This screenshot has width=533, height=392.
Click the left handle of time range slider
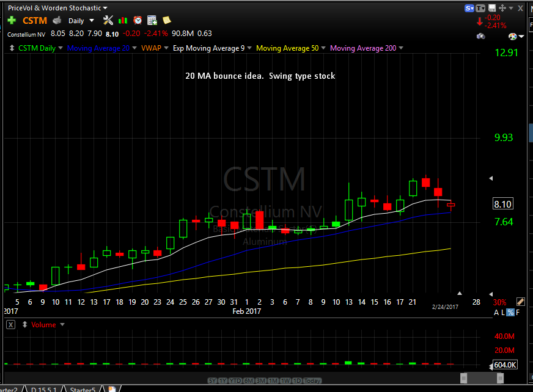pos(464,378)
